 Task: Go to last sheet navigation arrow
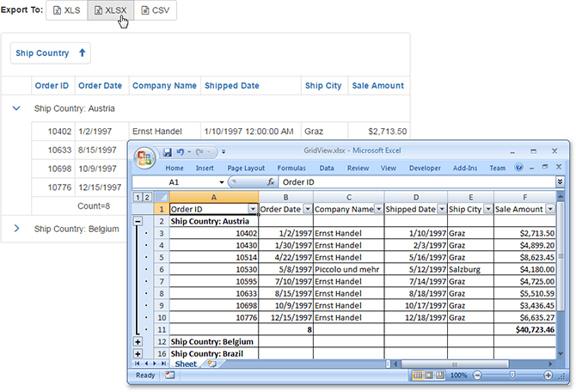[x=164, y=364]
